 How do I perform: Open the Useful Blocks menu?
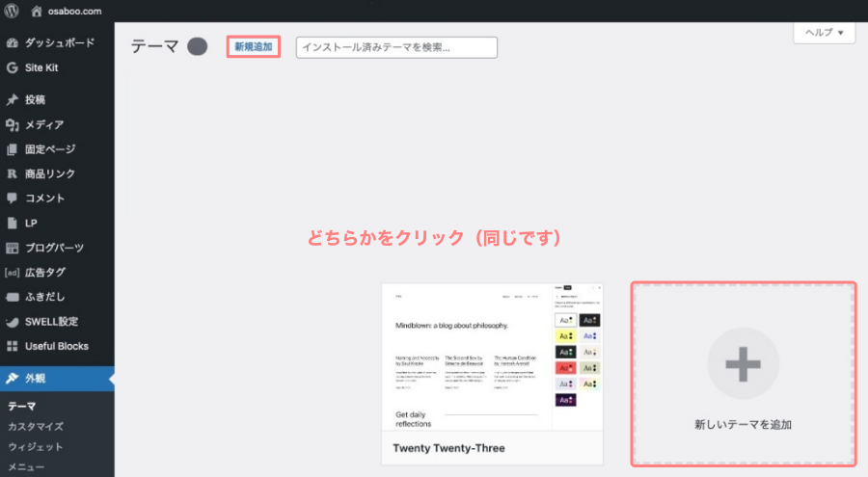pos(57,346)
